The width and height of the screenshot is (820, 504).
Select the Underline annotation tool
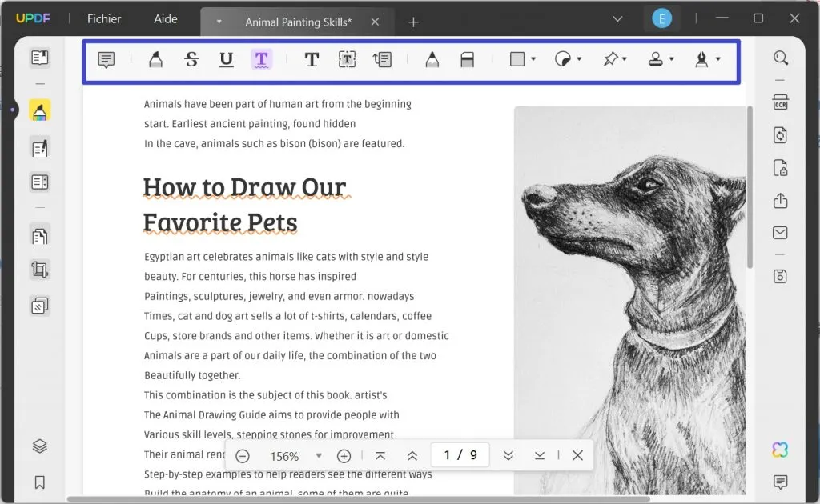tap(227, 58)
